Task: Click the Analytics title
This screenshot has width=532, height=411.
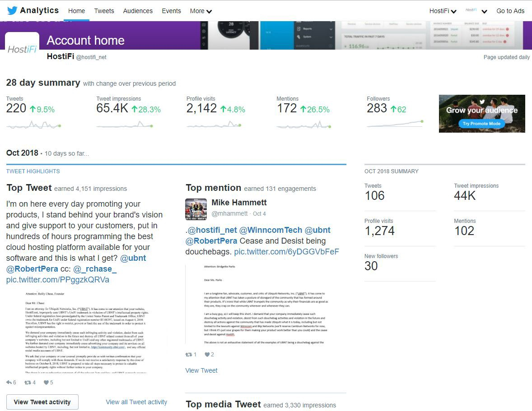Action: [39, 10]
